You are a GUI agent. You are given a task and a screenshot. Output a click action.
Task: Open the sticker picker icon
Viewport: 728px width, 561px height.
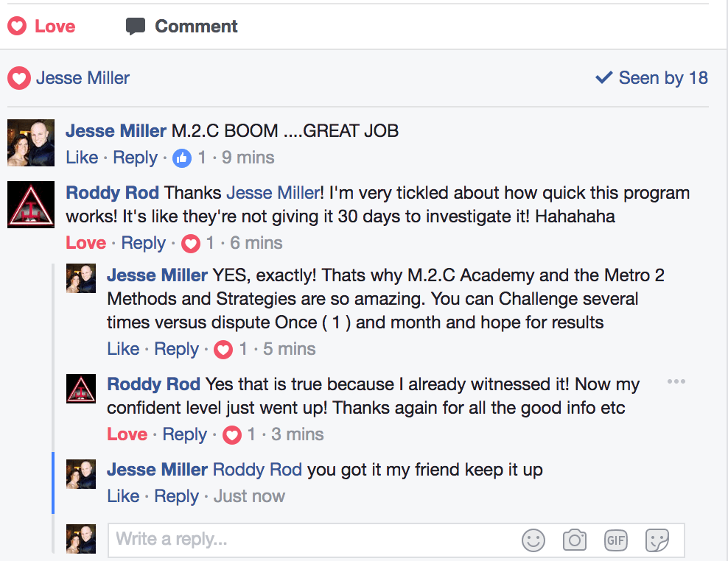(x=657, y=540)
